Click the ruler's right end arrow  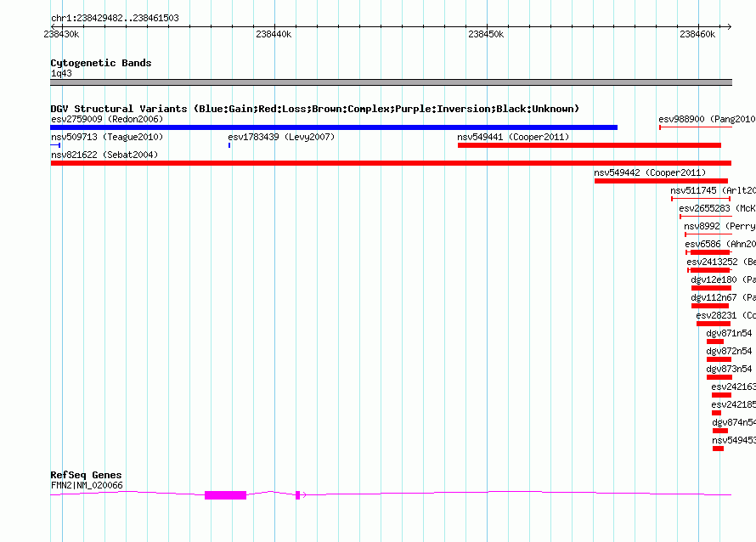pyautogui.click(x=730, y=26)
